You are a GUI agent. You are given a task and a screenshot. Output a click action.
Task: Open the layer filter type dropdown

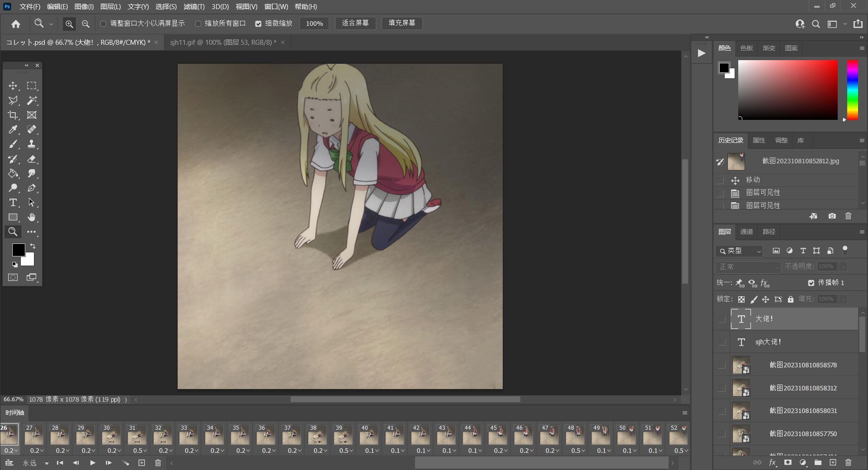pyautogui.click(x=740, y=251)
